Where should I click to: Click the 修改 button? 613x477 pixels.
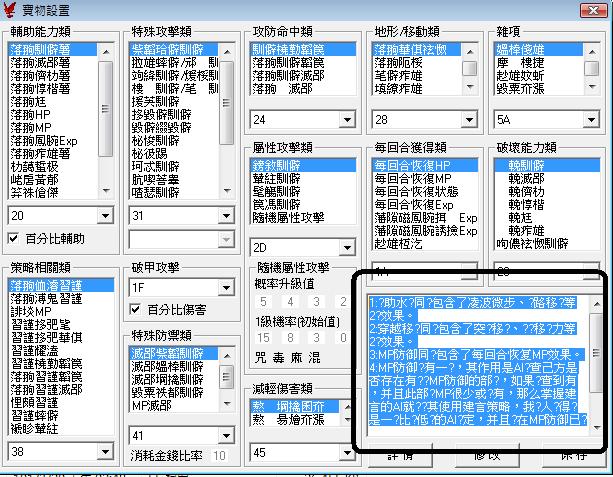click(x=487, y=455)
